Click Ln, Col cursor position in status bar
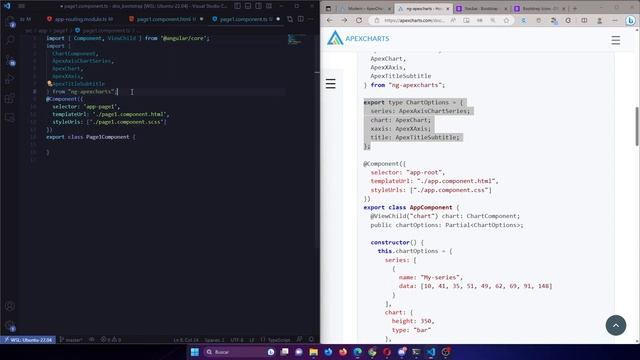Viewport: 640px width, 360px height. tap(186, 340)
